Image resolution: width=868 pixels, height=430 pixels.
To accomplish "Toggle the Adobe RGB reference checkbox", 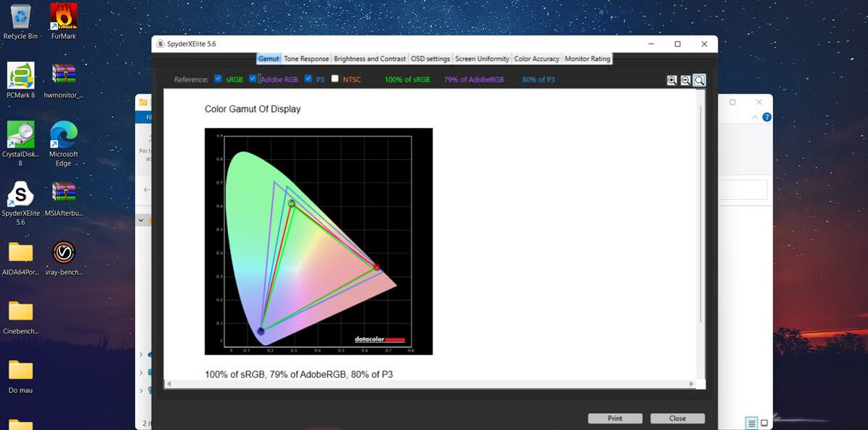I will click(x=253, y=78).
